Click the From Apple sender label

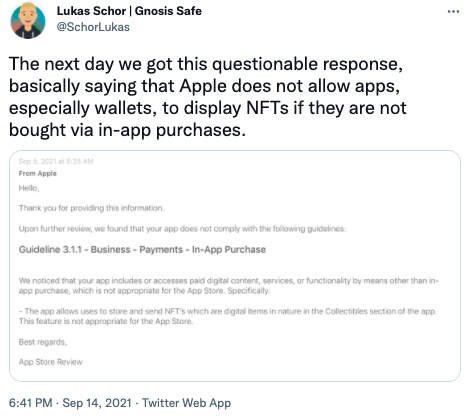[x=38, y=173]
